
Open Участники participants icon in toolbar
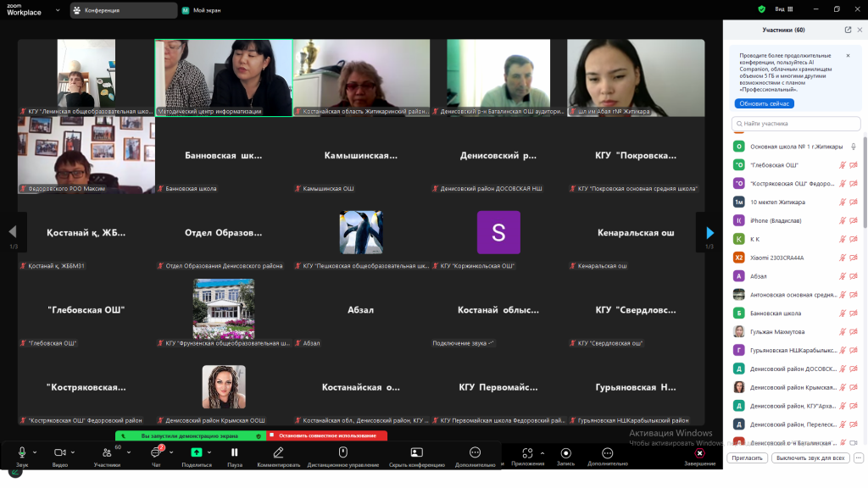(107, 452)
